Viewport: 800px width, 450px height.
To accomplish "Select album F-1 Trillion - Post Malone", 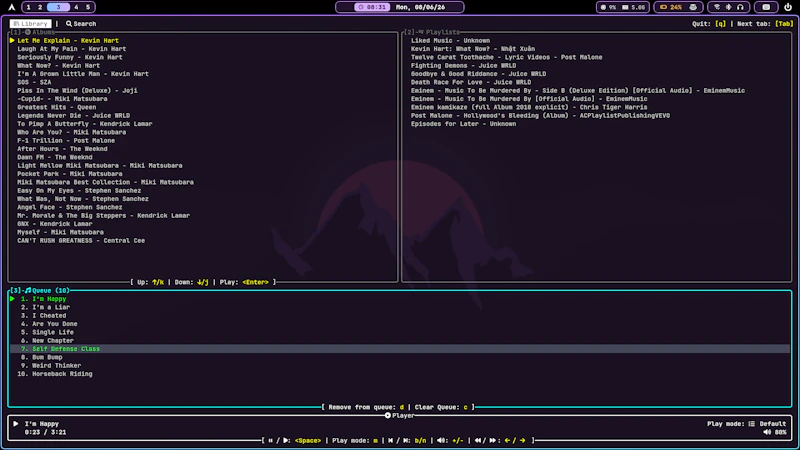I will click(66, 140).
